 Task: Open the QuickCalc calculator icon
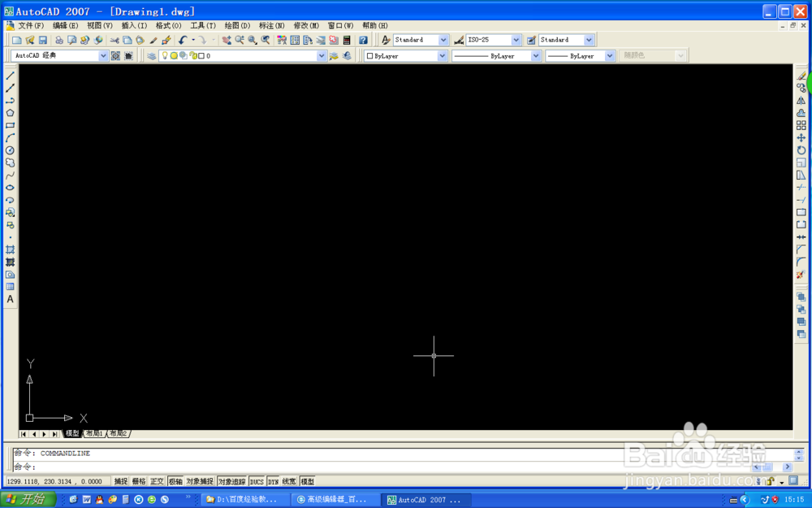point(347,40)
